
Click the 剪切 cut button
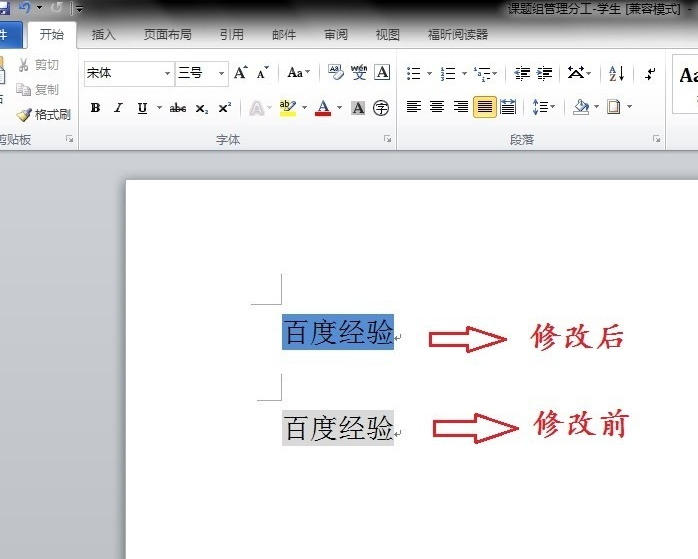pos(38,65)
